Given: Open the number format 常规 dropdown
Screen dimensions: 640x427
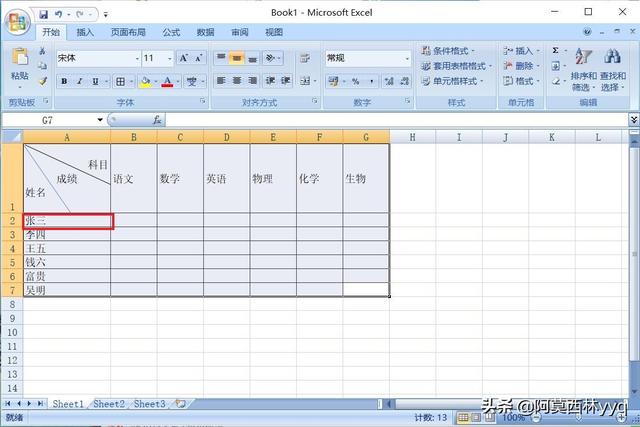Looking at the screenshot, I should pos(407,58).
